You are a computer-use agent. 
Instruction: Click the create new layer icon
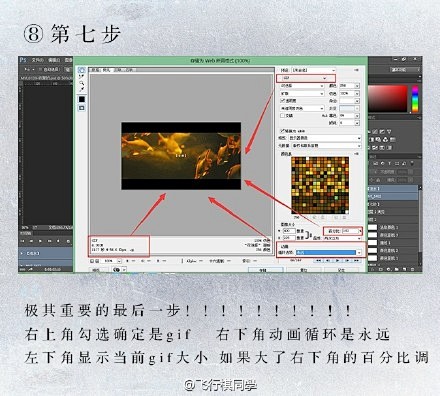click(404, 269)
